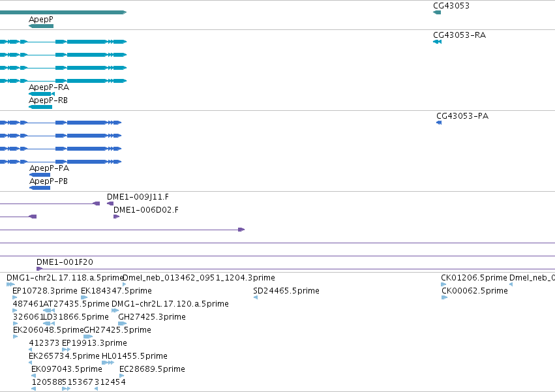Click the EC28689.5prime arrow glyph

(122, 376)
